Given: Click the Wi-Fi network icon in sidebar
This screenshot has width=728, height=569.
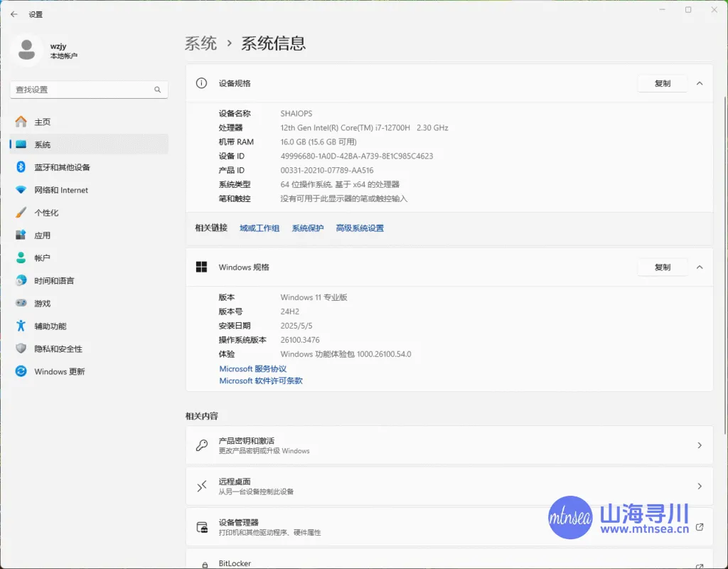Looking at the screenshot, I should (21, 190).
